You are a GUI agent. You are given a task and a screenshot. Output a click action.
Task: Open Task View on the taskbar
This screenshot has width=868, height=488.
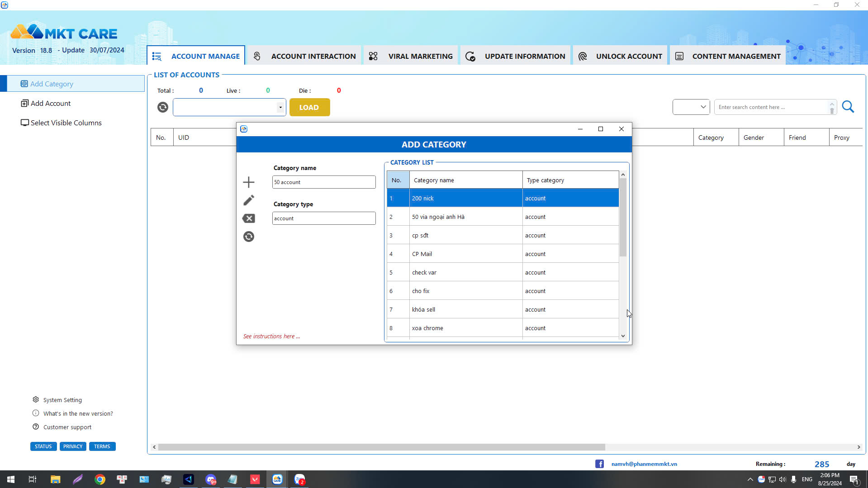point(33,479)
